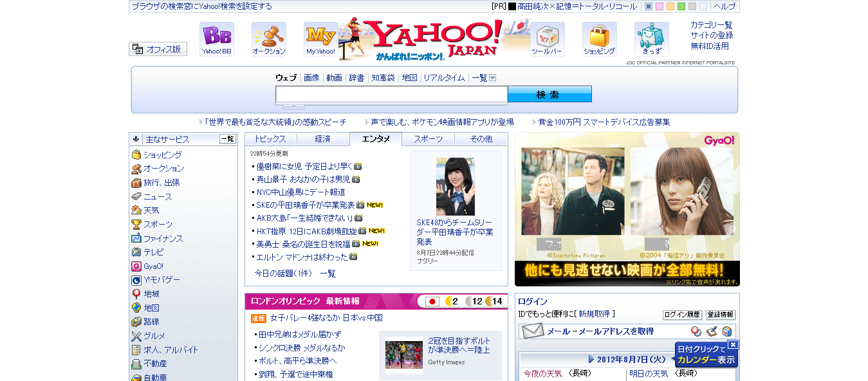The height and width of the screenshot is (381, 868).
Task: Open the きっず robot icon
Action: click(651, 39)
